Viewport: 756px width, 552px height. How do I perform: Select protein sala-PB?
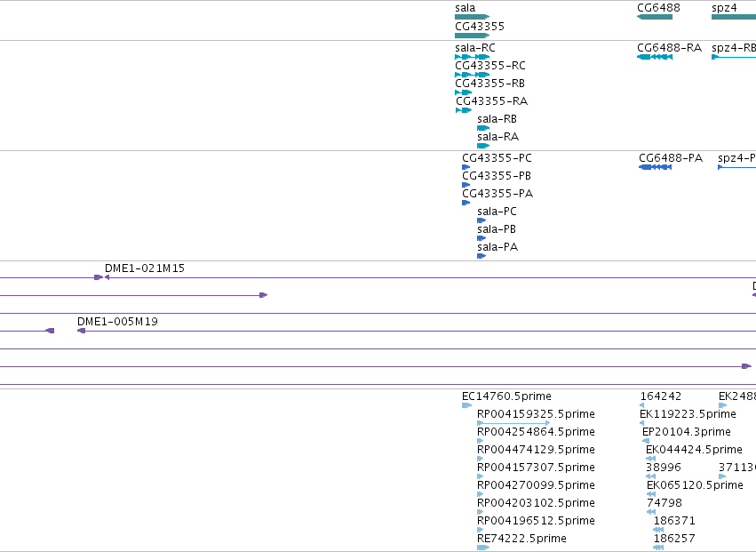tap(481, 238)
